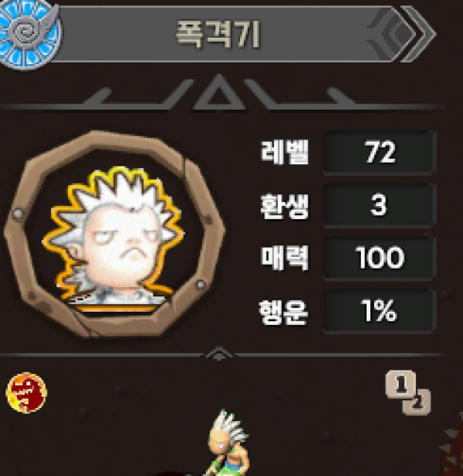Click the 매력 stat label
This screenshot has width=463, height=476.
point(285,258)
